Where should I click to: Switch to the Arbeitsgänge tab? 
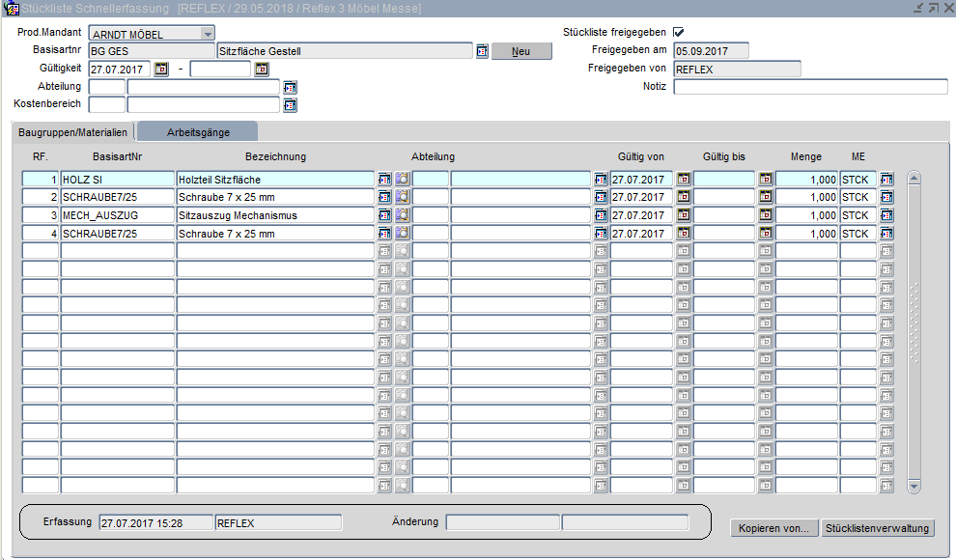click(198, 131)
